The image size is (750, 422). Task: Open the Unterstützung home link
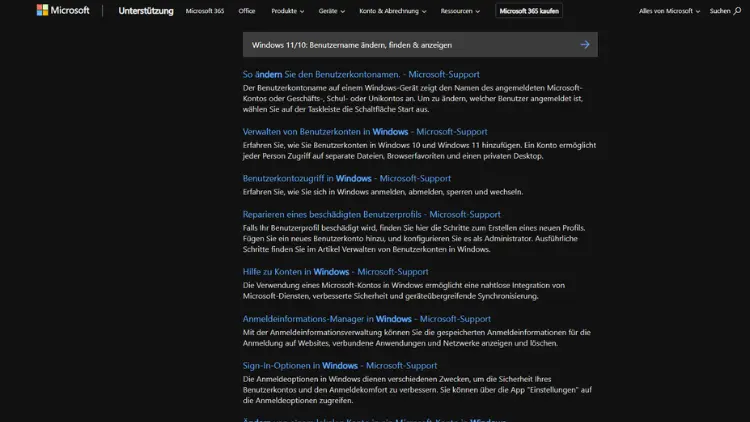tap(146, 11)
